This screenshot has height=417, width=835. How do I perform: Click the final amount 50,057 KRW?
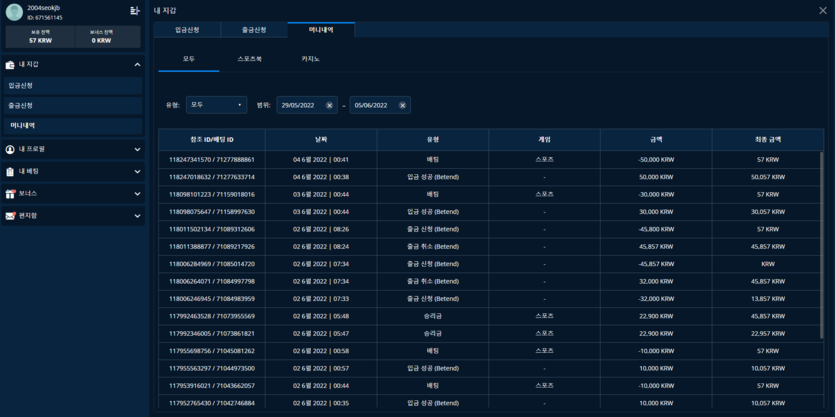(x=767, y=177)
